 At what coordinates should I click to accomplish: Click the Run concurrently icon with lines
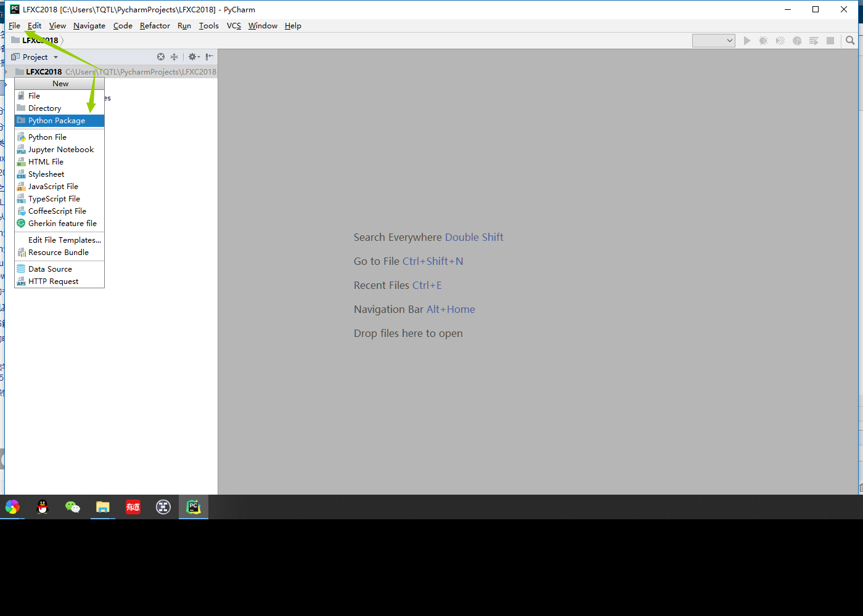click(x=814, y=41)
